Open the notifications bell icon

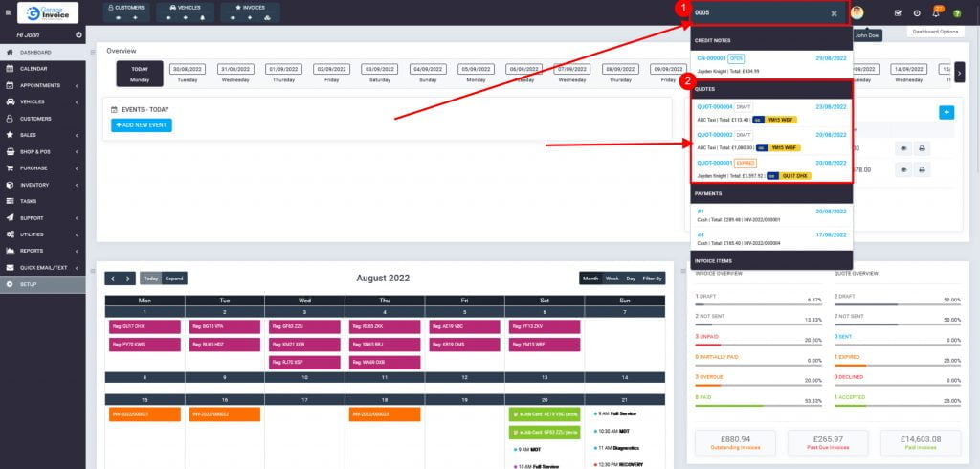(936, 13)
